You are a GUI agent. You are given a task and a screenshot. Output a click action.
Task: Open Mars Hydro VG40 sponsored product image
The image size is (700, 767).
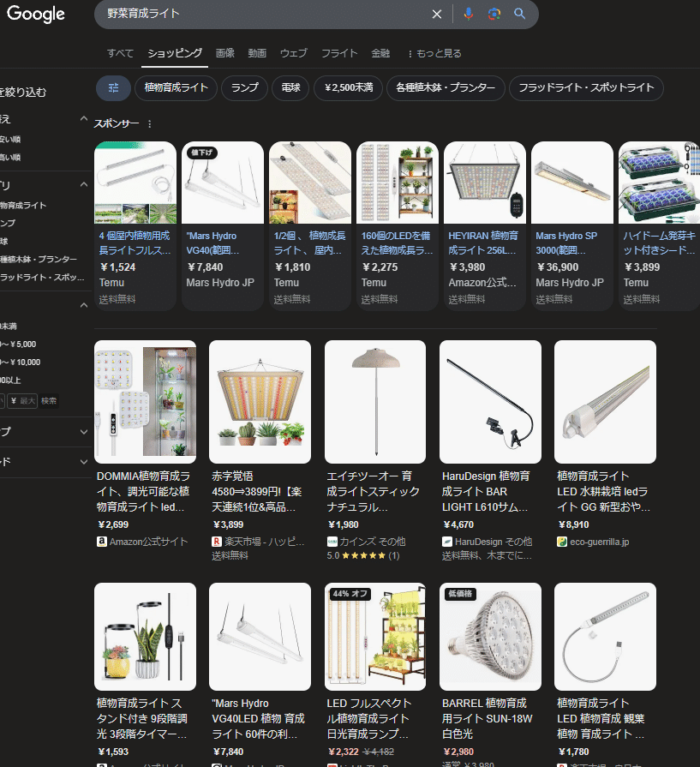[x=223, y=183]
